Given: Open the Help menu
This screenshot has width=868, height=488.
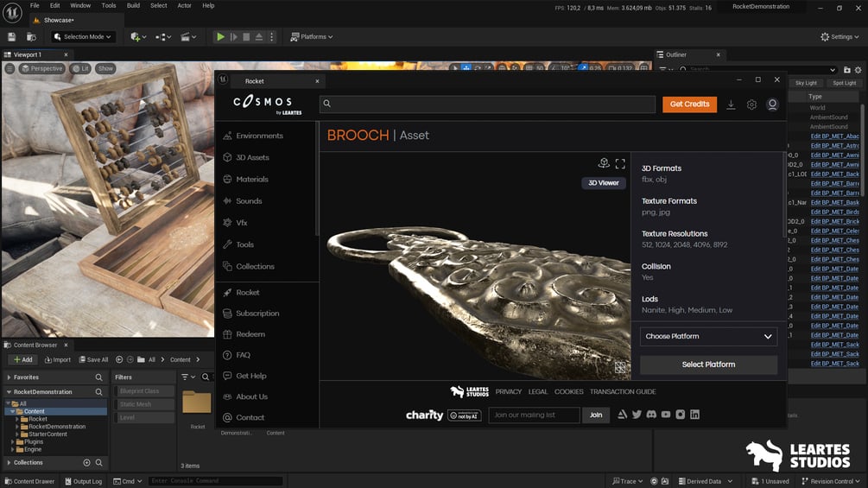Looking at the screenshot, I should [208, 5].
